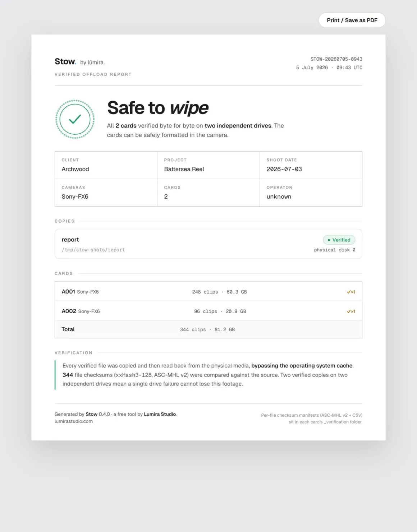Click the Shoot Date value 2026-07-03
The width and height of the screenshot is (417, 532).
[284, 169]
